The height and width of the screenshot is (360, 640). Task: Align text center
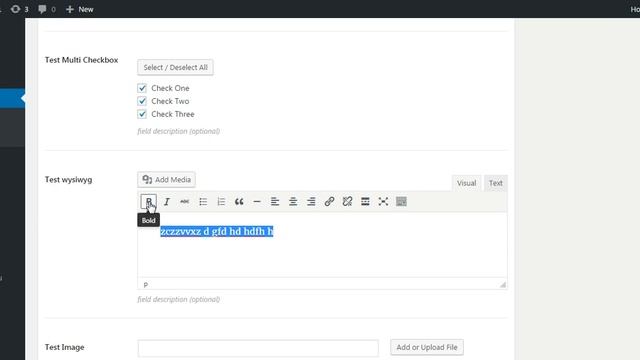tap(293, 201)
